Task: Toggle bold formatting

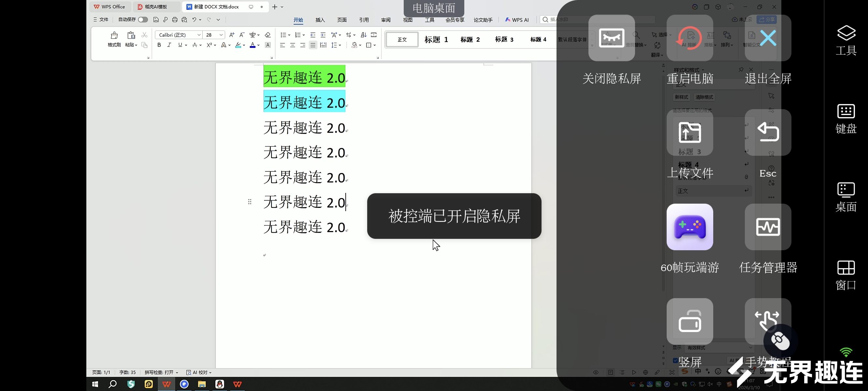Action: (x=159, y=45)
